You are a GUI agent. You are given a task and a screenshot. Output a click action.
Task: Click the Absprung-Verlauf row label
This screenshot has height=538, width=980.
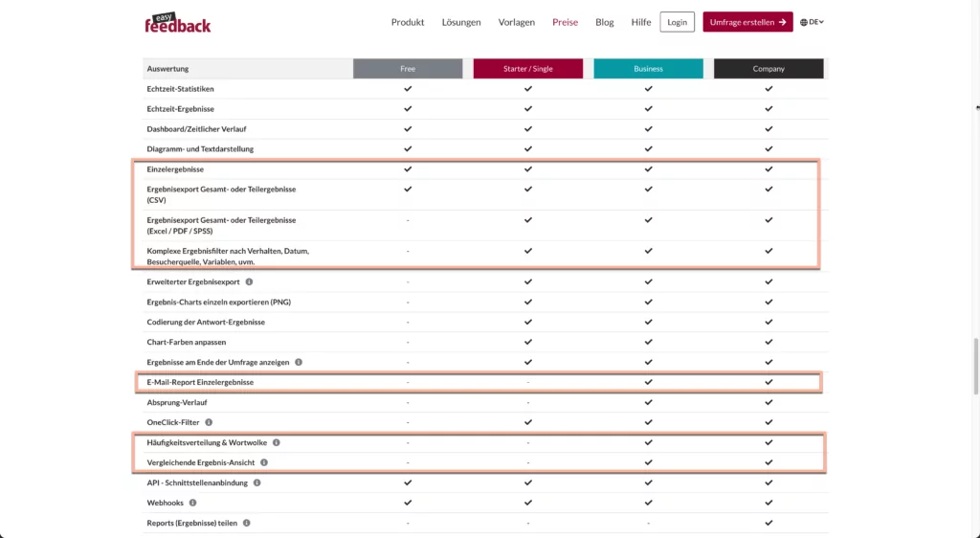click(177, 402)
